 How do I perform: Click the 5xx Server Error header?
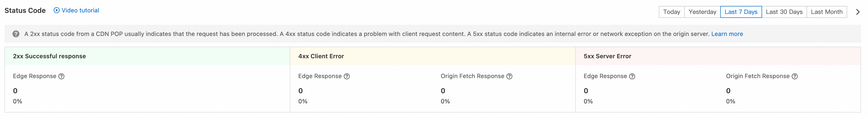pyautogui.click(x=607, y=56)
